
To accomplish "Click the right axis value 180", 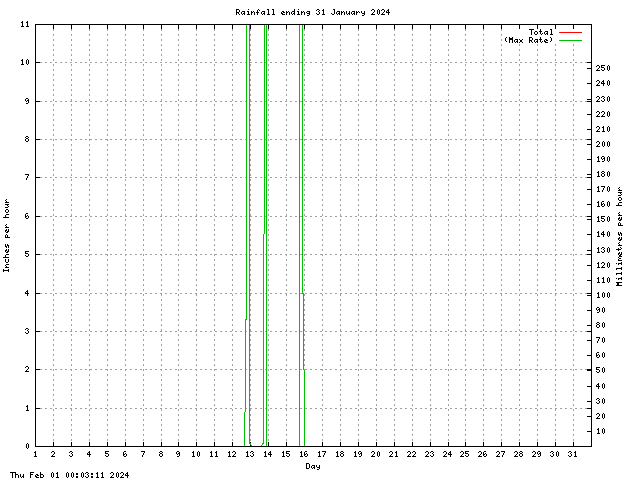I will [603, 174].
